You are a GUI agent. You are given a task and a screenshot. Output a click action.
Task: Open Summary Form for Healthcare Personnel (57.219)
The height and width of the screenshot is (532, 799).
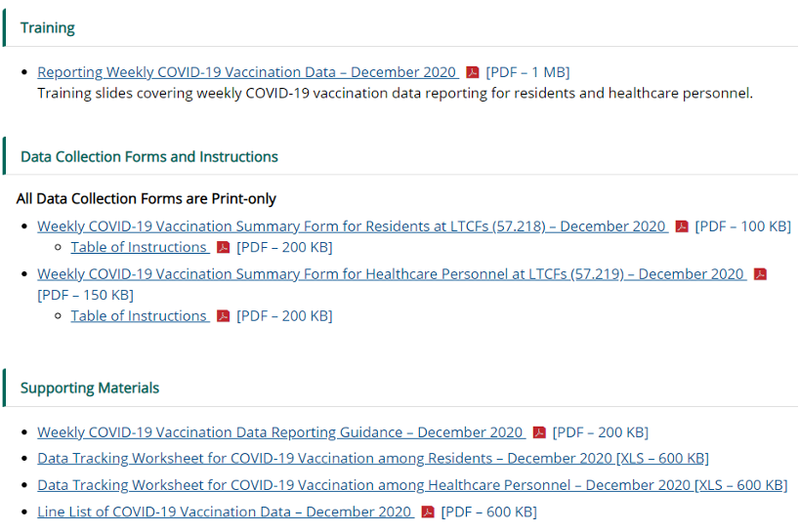point(391,274)
